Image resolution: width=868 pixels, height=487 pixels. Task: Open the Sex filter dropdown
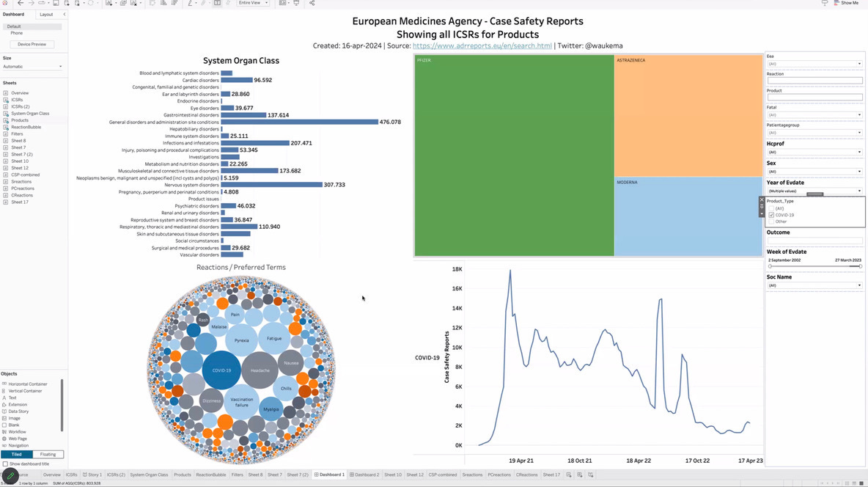coord(814,171)
